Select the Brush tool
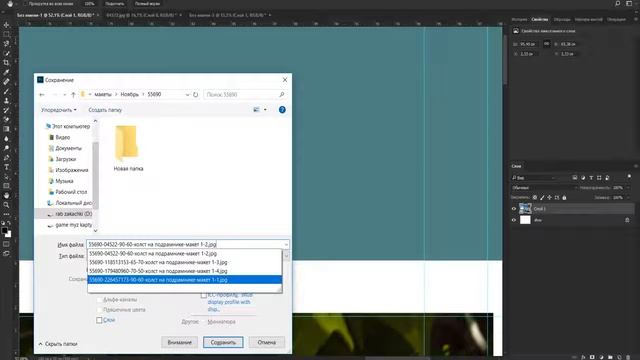This screenshot has height=360, width=640. pyautogui.click(x=6, y=91)
